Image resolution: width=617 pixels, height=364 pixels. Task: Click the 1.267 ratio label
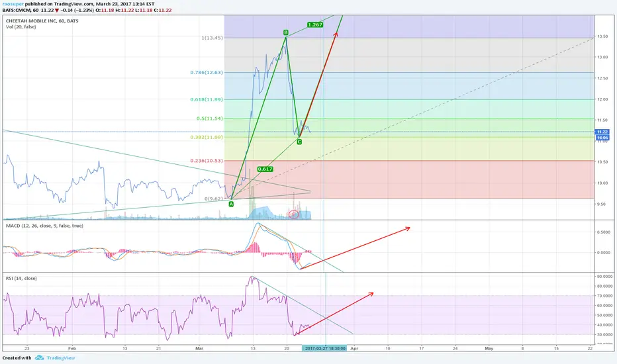click(315, 24)
